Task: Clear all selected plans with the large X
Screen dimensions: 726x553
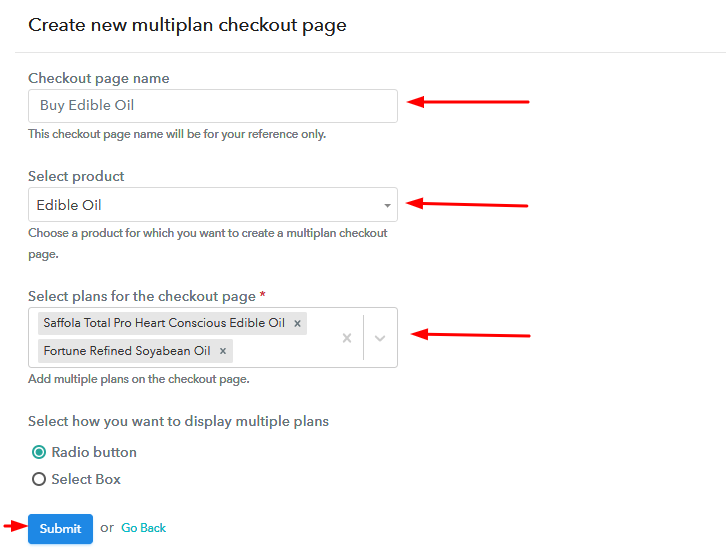Action: pos(347,338)
